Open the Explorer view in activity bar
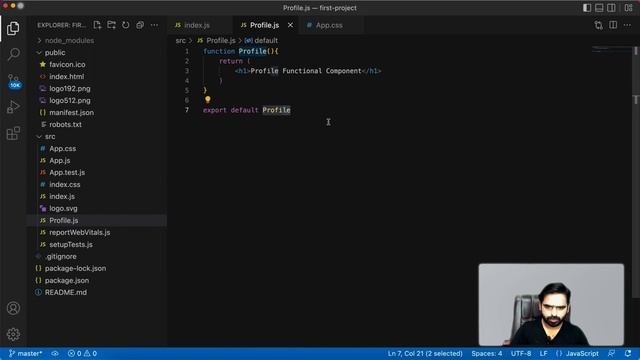 [13, 29]
